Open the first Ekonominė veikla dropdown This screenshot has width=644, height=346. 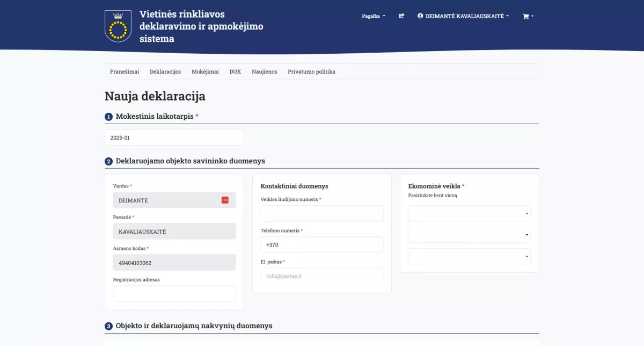pos(469,213)
